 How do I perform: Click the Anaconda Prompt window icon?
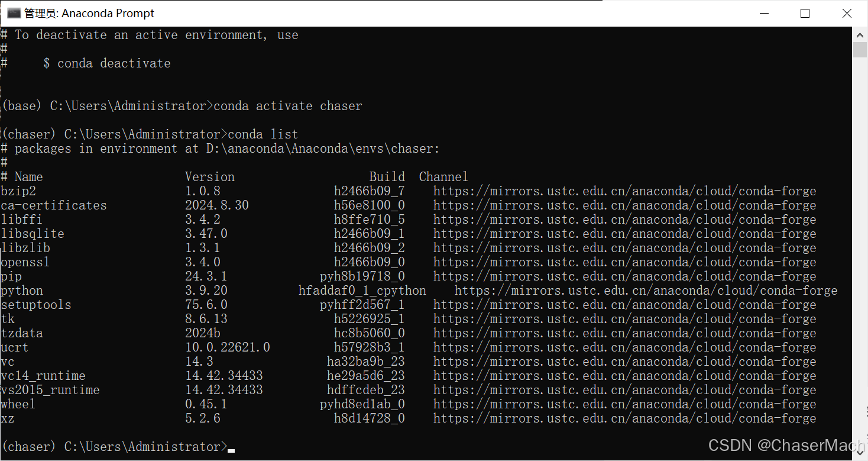14,13
